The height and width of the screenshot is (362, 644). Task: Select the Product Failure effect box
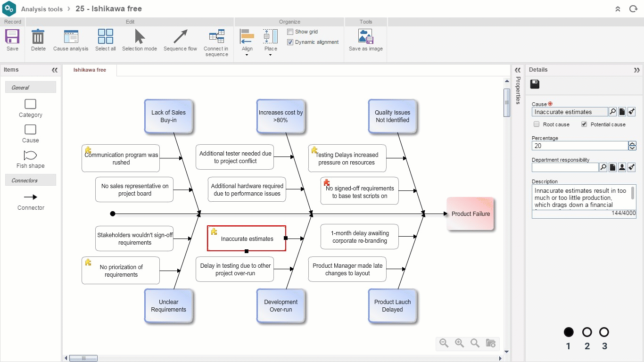[x=471, y=214]
